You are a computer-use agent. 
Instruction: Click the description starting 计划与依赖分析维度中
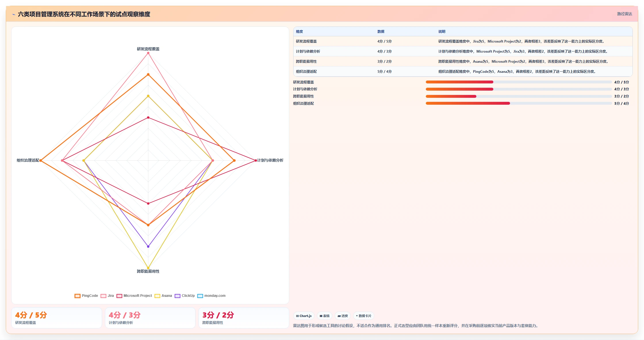[x=523, y=51]
